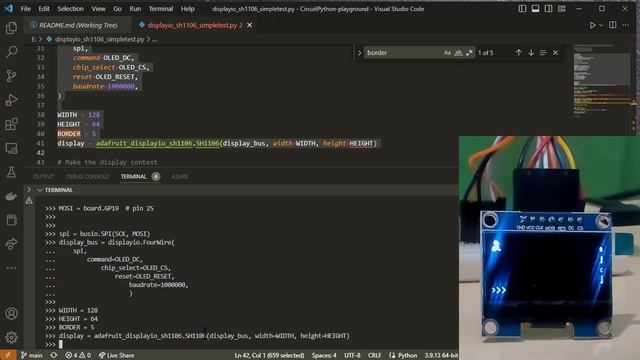Click terminal warning triangle icon
640x360 pixels.
point(29,201)
